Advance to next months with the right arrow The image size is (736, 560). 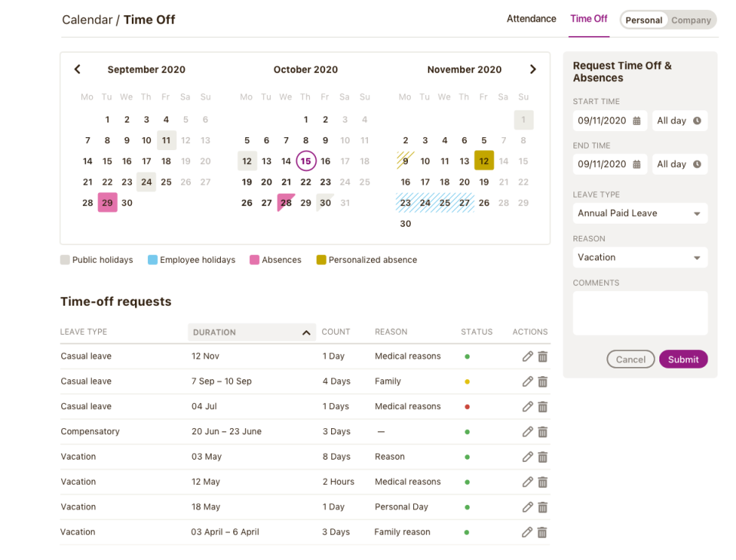[533, 70]
